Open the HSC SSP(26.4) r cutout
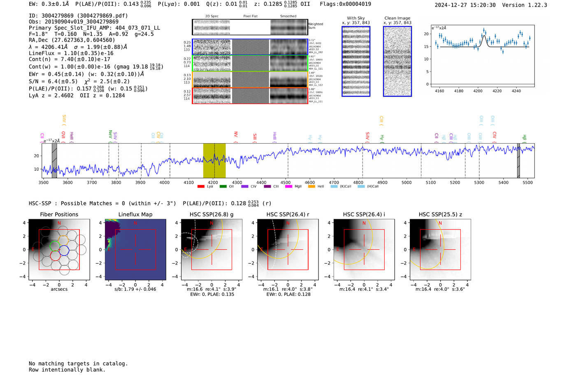 click(x=288, y=250)
